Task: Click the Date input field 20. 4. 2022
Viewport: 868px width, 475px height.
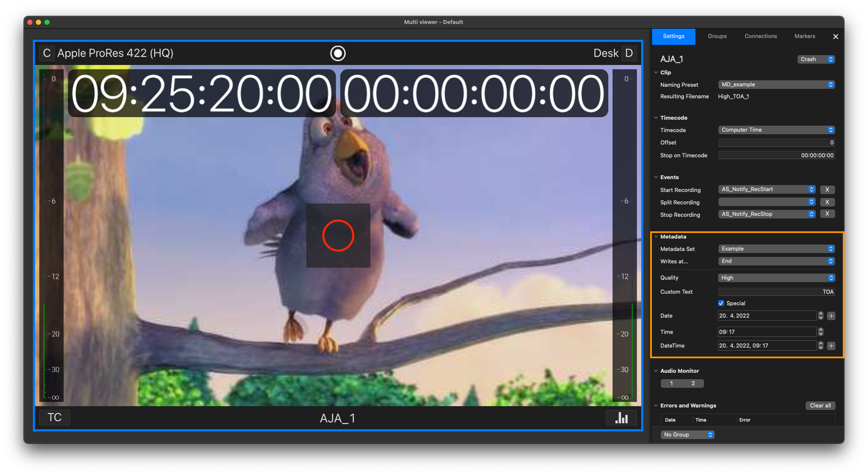Action: (x=767, y=316)
